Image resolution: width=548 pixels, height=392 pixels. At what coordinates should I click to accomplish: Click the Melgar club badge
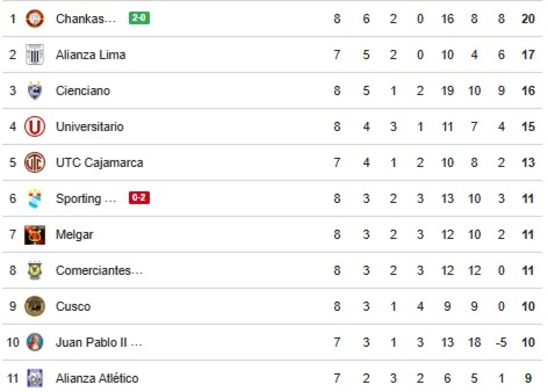coord(34,234)
